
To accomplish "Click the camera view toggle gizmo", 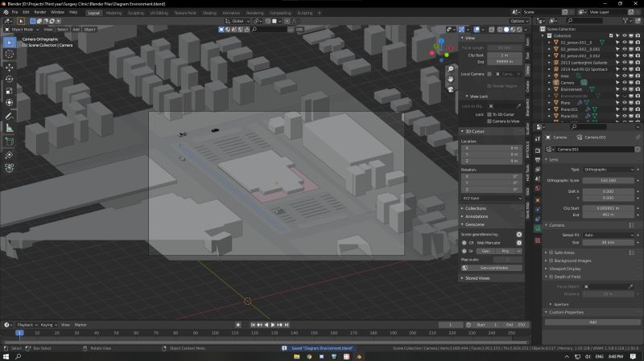I will pos(451,89).
